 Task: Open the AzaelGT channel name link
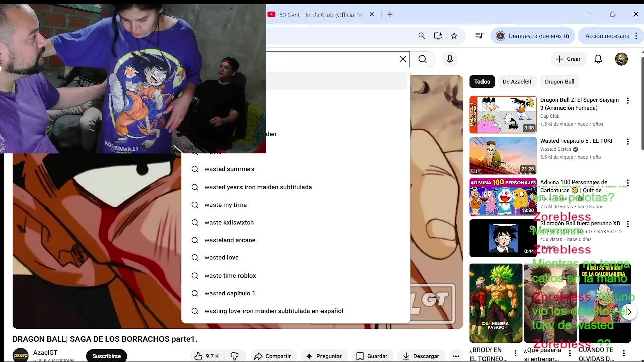point(45,353)
